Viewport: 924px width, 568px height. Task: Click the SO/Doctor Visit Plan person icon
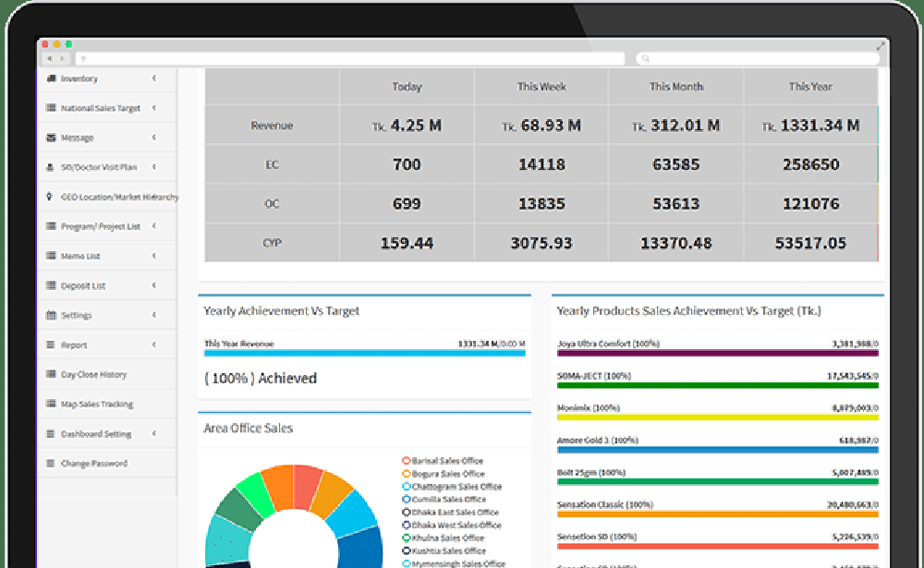tap(50, 167)
